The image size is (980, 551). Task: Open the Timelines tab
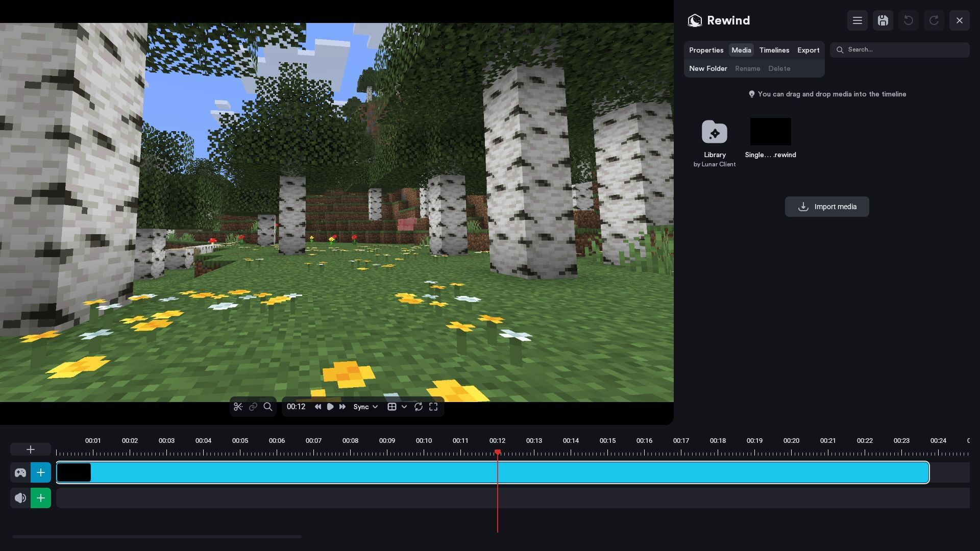[x=774, y=50]
